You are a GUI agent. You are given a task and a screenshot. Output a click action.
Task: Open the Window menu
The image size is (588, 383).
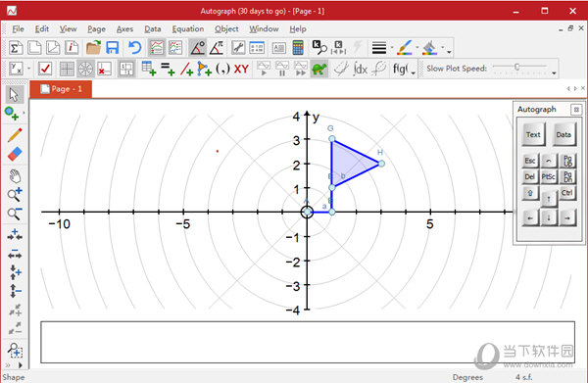click(264, 28)
